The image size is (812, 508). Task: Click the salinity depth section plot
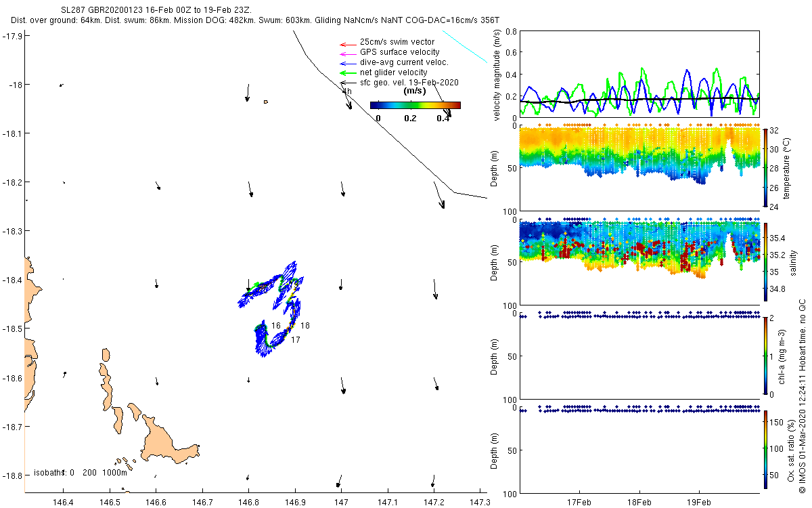tap(639, 261)
